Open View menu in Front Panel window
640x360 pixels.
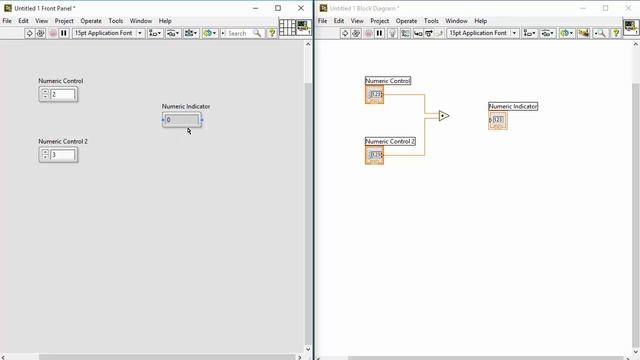[41, 21]
